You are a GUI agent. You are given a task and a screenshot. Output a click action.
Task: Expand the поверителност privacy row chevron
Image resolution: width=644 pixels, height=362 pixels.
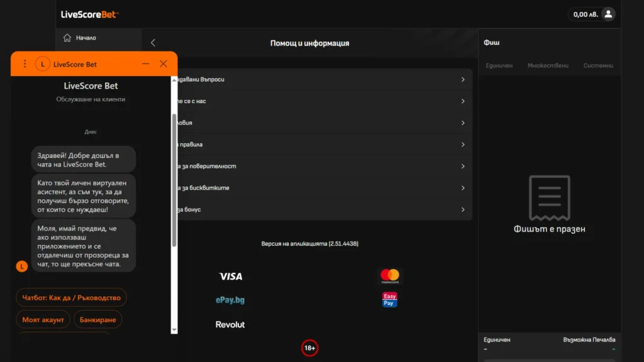tap(462, 166)
